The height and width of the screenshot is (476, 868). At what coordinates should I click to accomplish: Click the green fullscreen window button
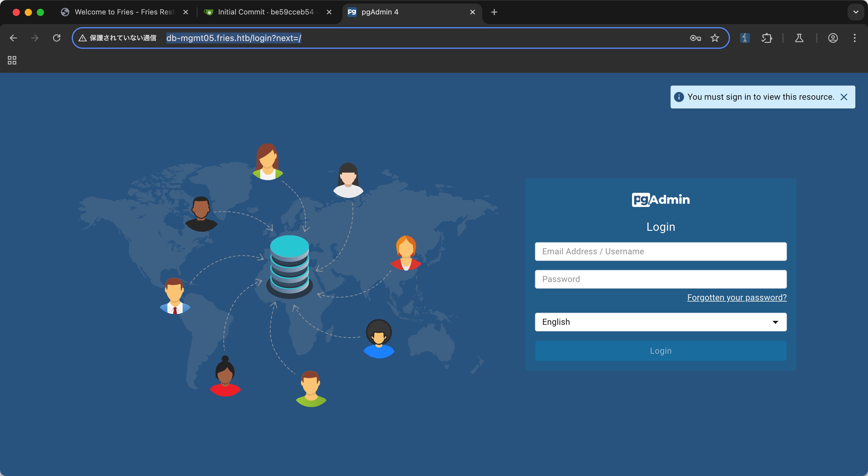(x=40, y=12)
